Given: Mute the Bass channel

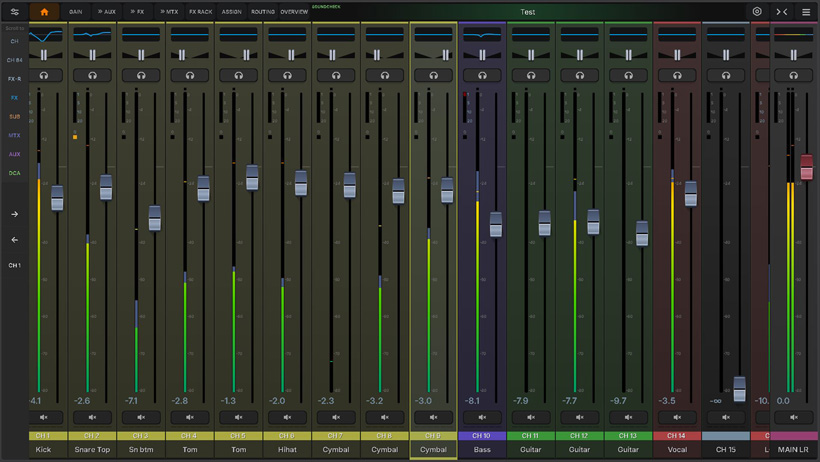Looking at the screenshot, I should point(482,417).
